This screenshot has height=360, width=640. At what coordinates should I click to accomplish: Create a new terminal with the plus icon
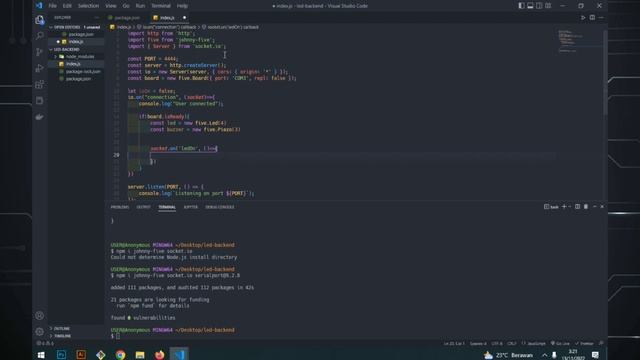pyautogui.click(x=564, y=207)
